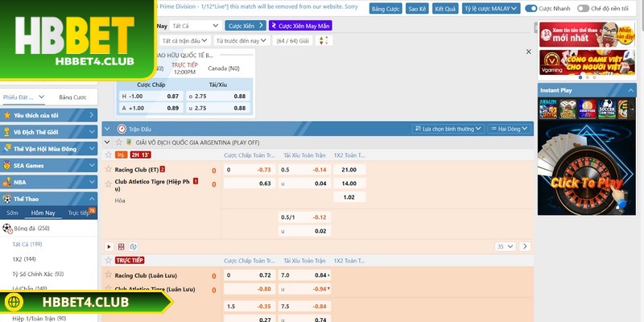Switch to the Sớm tab
The width and height of the screenshot is (644, 322).
pos(12,213)
